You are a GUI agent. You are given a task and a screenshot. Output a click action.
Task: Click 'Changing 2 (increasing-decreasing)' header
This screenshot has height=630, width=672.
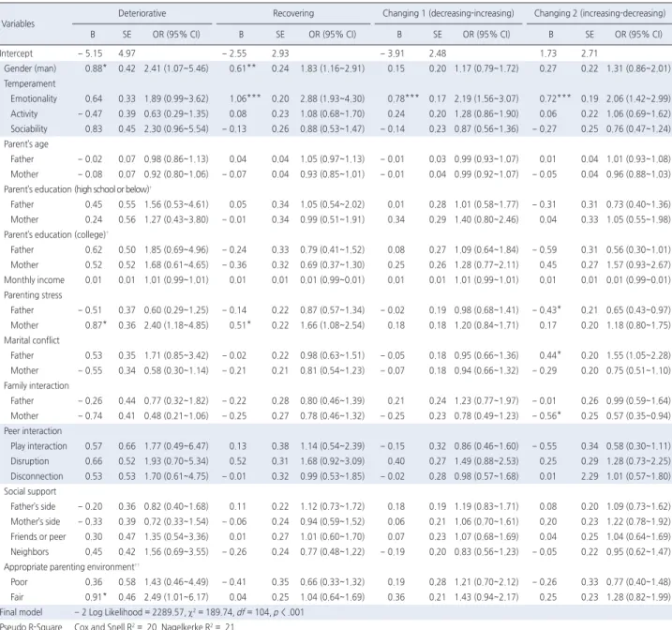(600, 13)
